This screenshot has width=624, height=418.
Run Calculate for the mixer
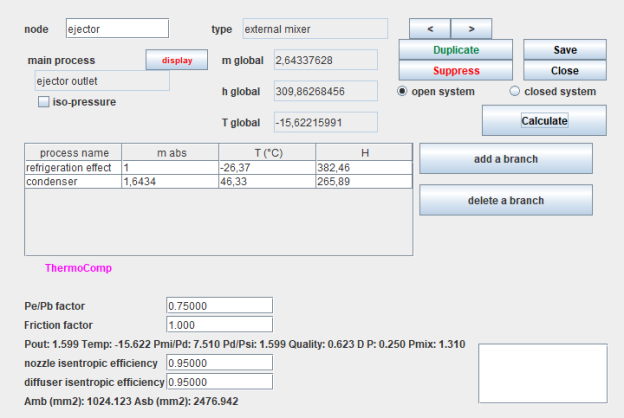click(544, 121)
